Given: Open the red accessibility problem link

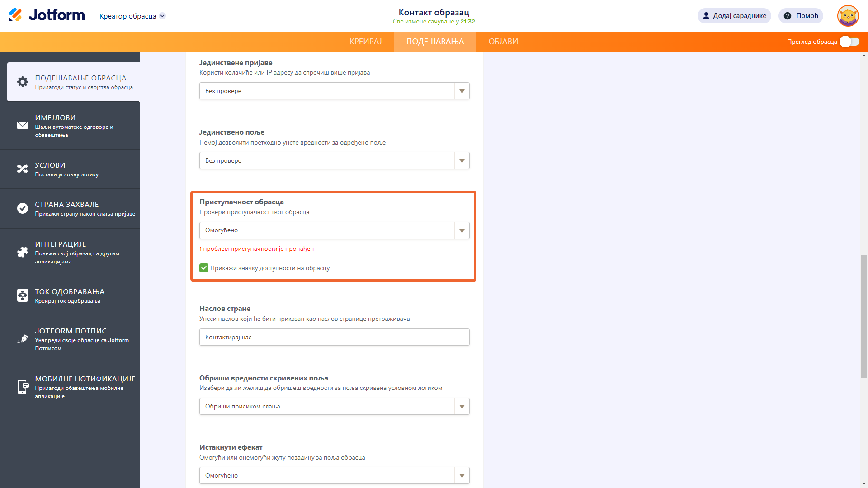Looking at the screenshot, I should [x=256, y=249].
